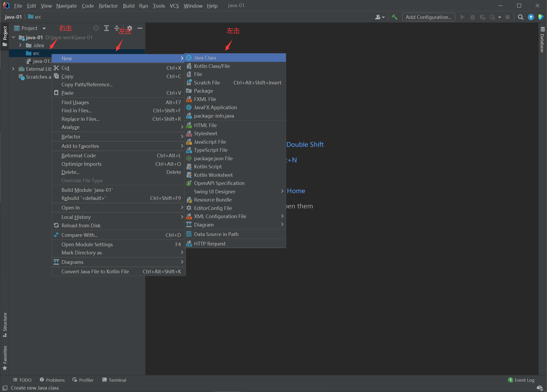Open the Problems tool window
This screenshot has height=392, width=547.
point(52,380)
